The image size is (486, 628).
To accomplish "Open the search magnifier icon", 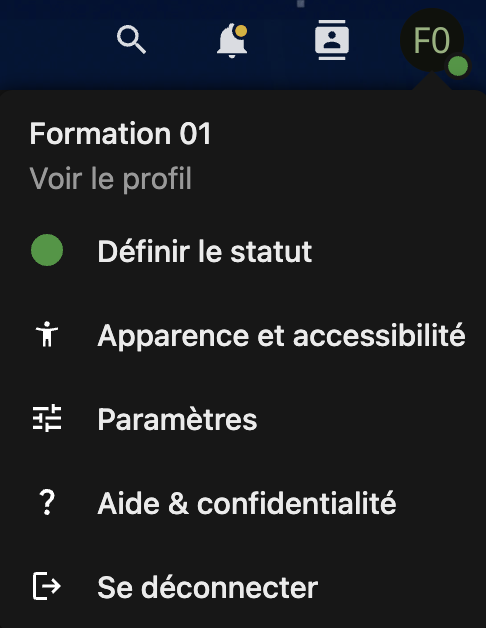I will coord(131,39).
